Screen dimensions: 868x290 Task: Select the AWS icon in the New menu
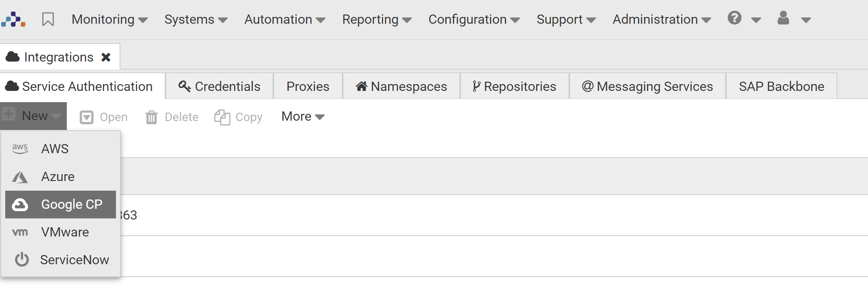click(20, 148)
